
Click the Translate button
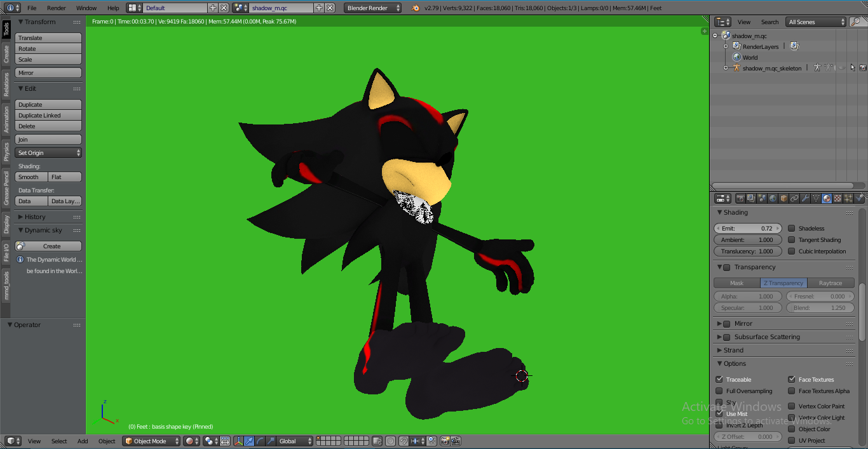(48, 38)
